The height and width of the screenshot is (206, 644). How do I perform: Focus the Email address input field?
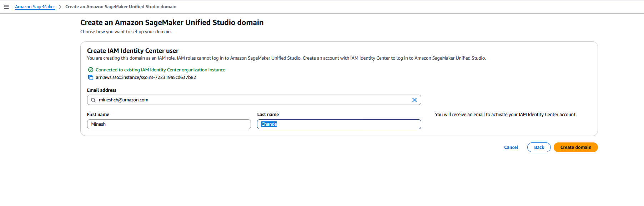(254, 100)
